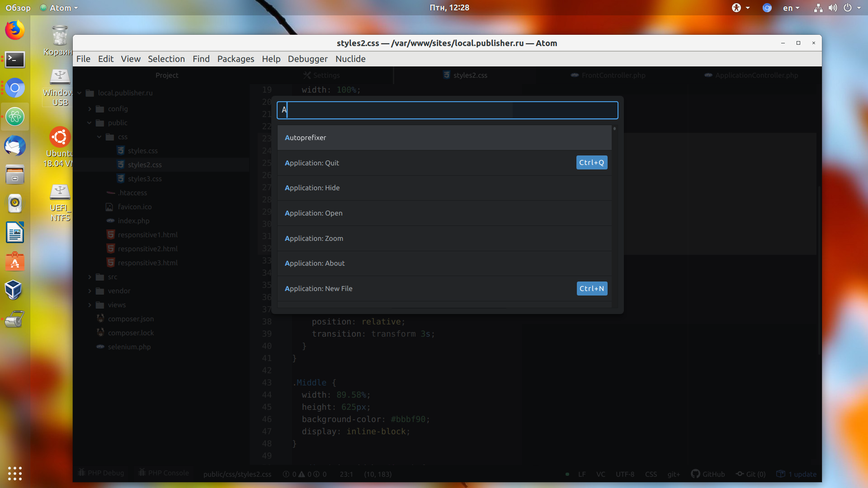Image resolution: width=868 pixels, height=488 pixels.
Task: Click the volume indicator icon
Action: 833,8
